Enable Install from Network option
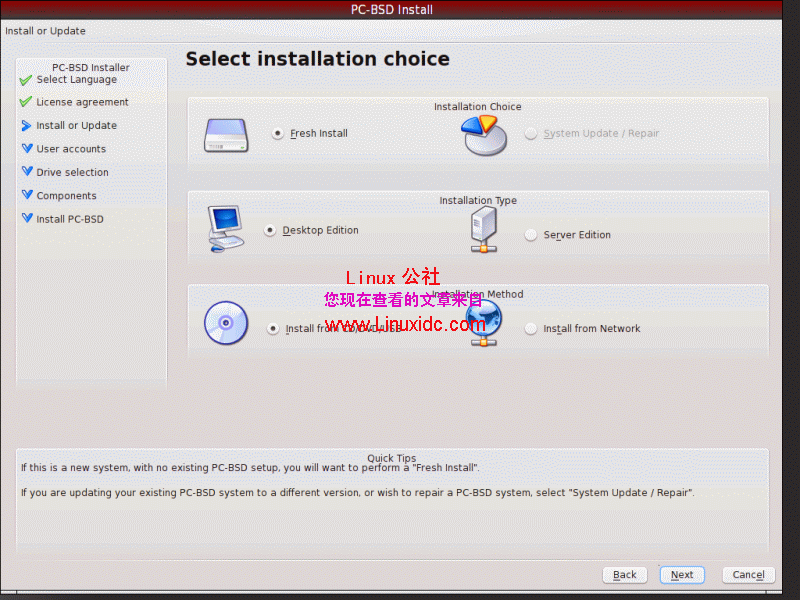The image size is (800, 600). (x=530, y=328)
